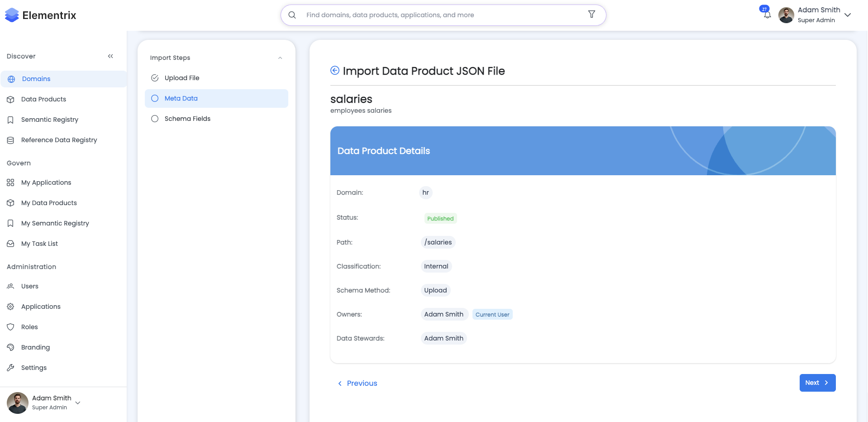Click Adam Smith's avatar in the header

(786, 15)
